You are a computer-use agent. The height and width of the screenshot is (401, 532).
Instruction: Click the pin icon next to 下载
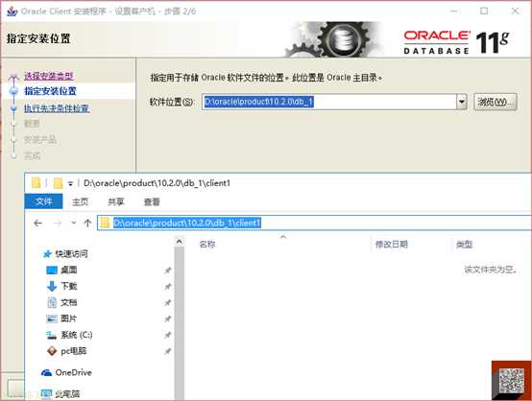pyautogui.click(x=168, y=287)
